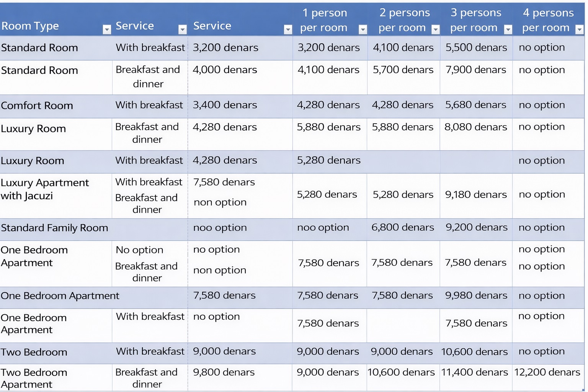This screenshot has height=392, width=588.
Task: Open the 1 person per room filter
Action: [x=363, y=29]
